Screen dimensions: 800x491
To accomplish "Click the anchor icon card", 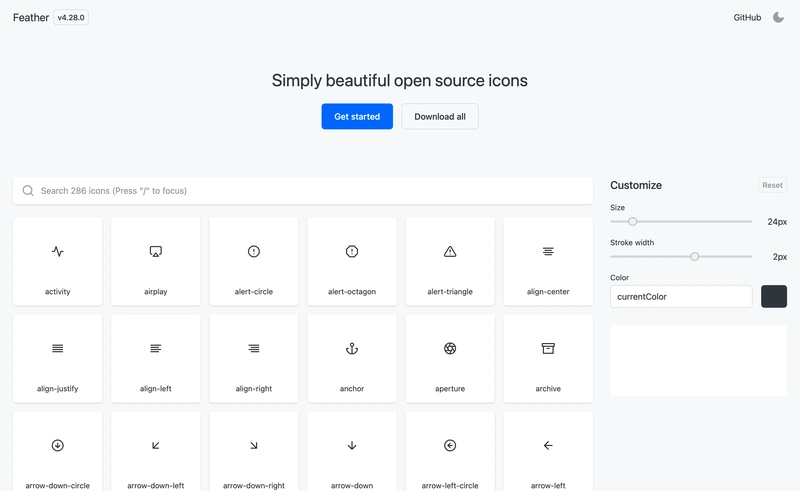I will click(352, 358).
